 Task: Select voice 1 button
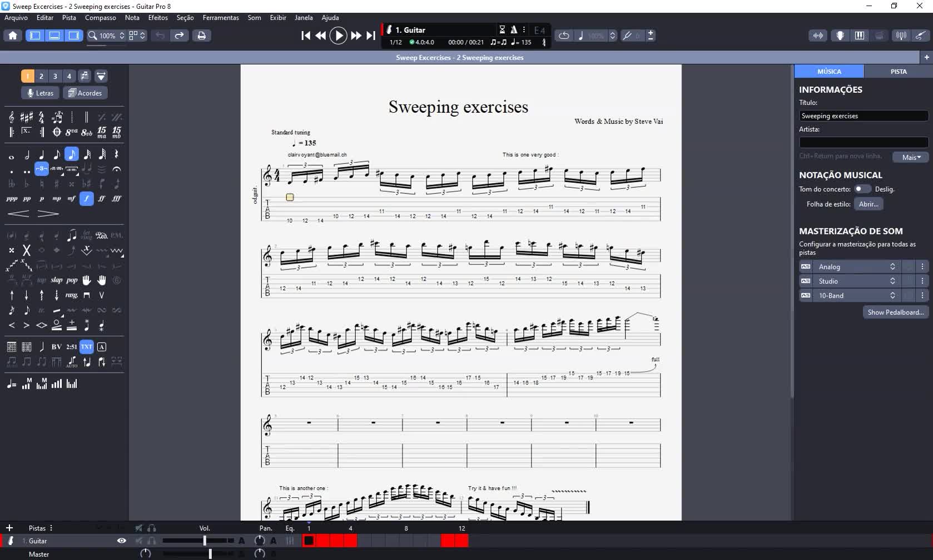click(27, 76)
